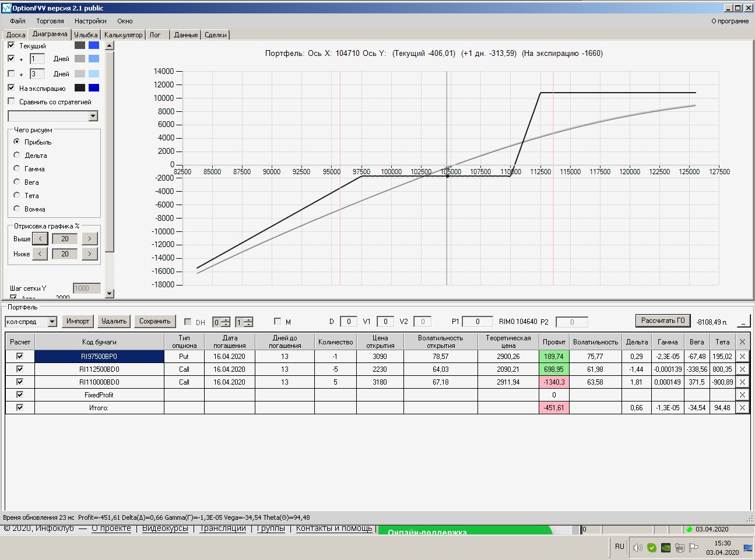This screenshot has height=560, width=755.
Task: Click the Удалить button
Action: coord(114,321)
